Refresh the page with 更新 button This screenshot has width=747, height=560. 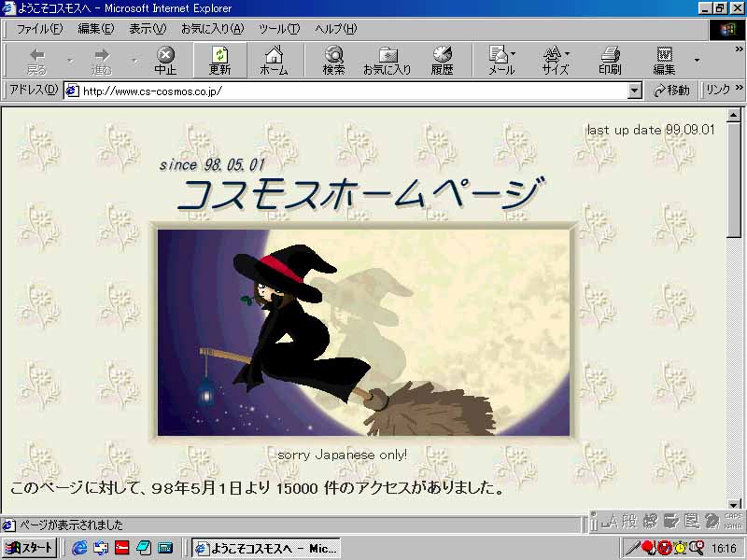[x=219, y=61]
